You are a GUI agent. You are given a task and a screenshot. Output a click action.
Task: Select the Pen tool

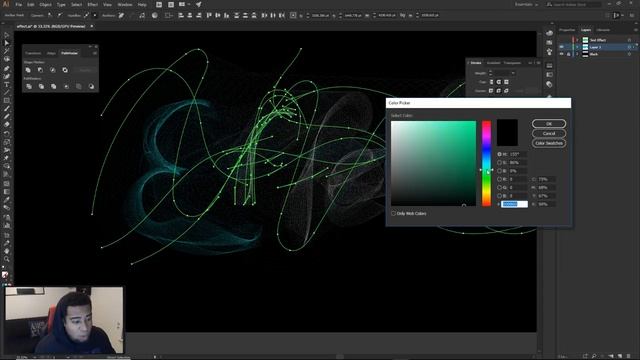(7, 68)
